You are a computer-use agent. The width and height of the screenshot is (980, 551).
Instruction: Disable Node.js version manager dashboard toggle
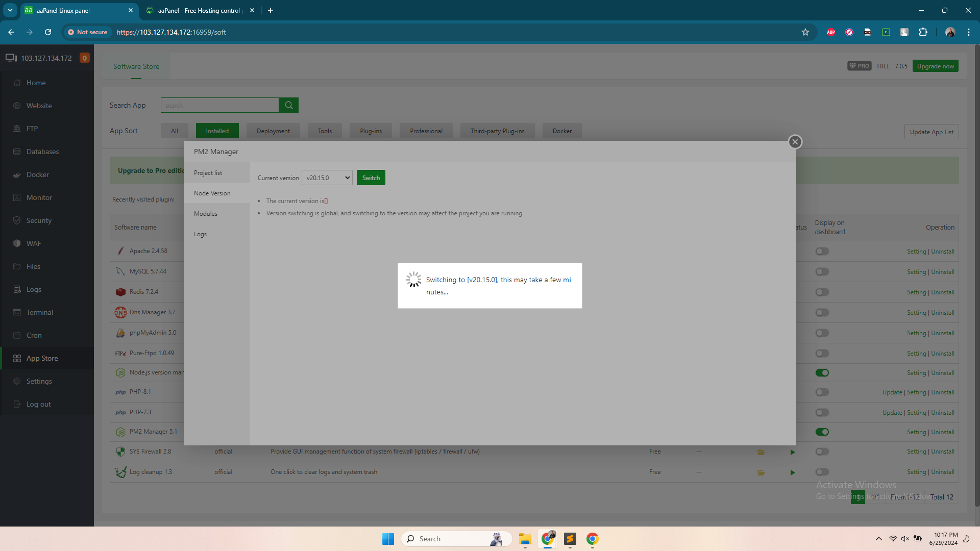[822, 372]
